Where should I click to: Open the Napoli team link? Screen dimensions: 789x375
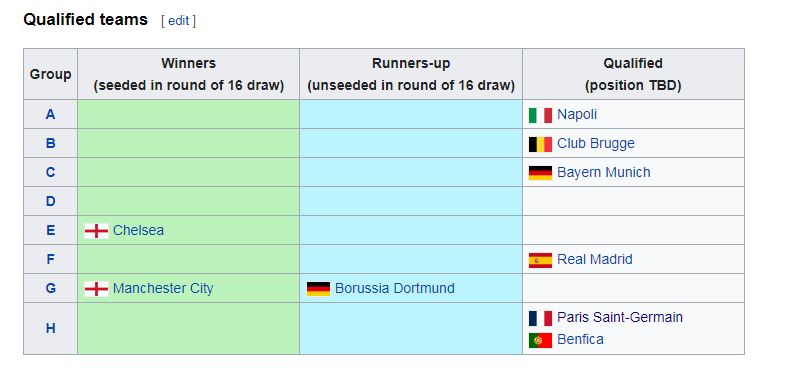(x=577, y=115)
